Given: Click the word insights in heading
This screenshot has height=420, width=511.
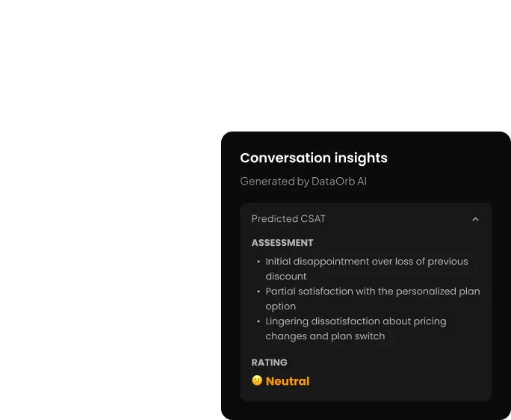Looking at the screenshot, I should [x=361, y=158].
